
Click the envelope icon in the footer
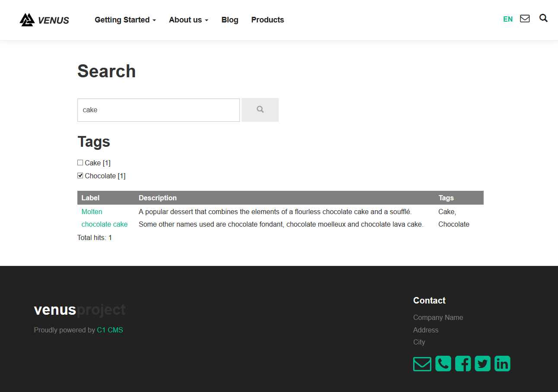pyautogui.click(x=422, y=363)
